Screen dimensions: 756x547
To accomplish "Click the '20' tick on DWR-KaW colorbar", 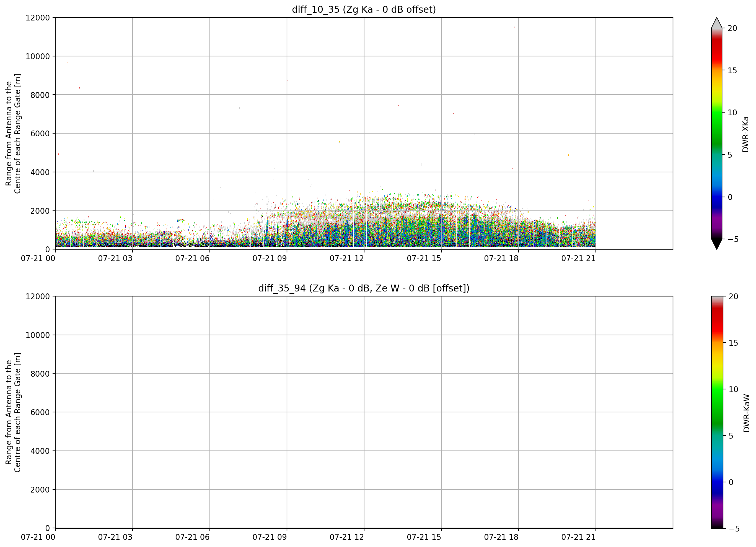I will 733,296.
